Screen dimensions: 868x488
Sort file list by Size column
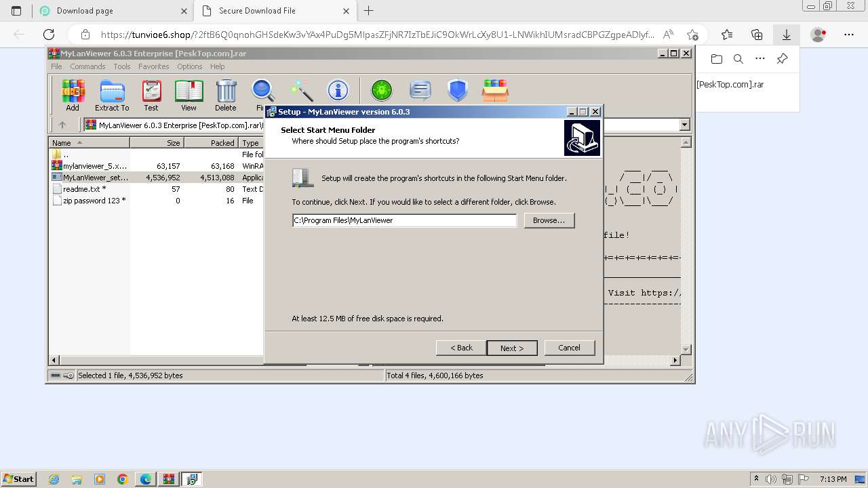click(x=157, y=143)
